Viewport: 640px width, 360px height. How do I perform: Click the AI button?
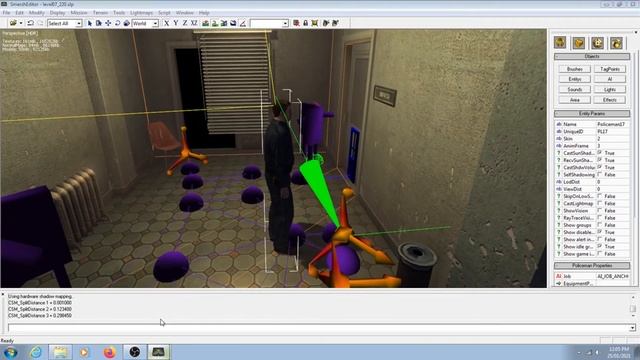(x=610, y=79)
